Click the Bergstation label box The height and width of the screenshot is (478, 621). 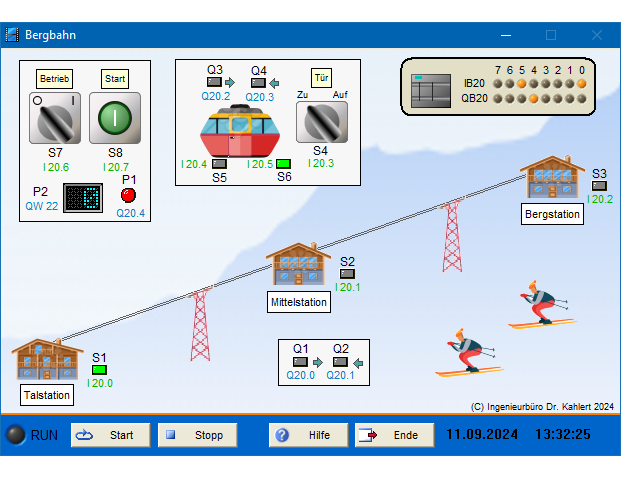point(552,214)
